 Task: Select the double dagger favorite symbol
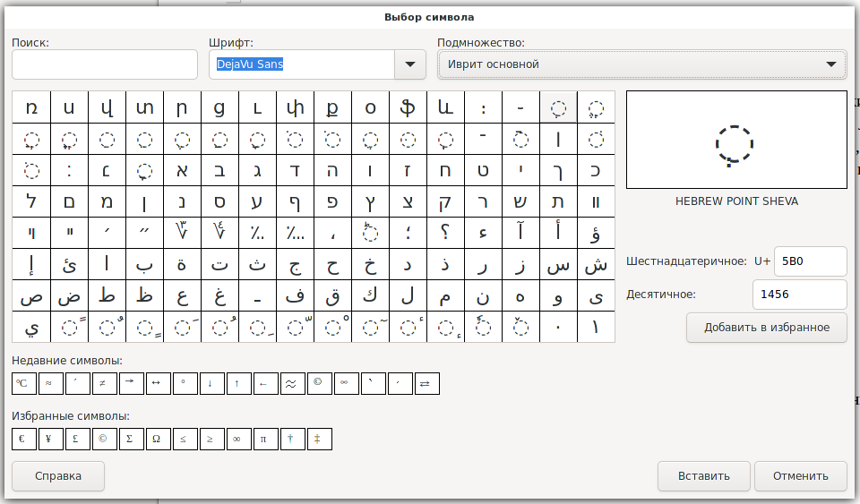320,439
